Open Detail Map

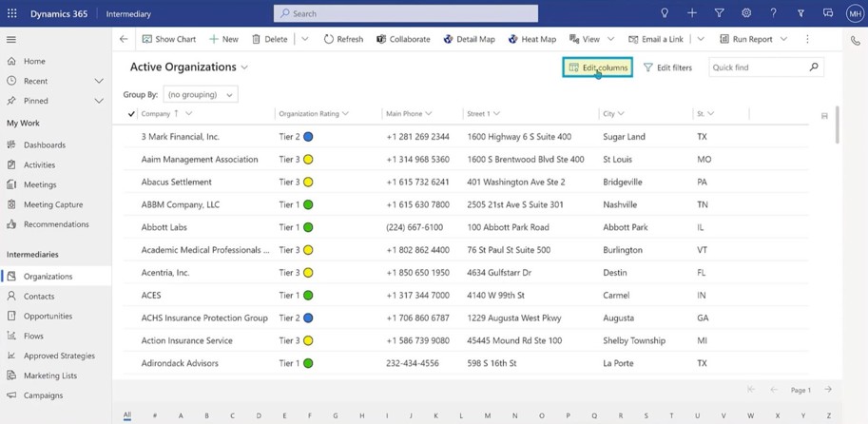470,39
